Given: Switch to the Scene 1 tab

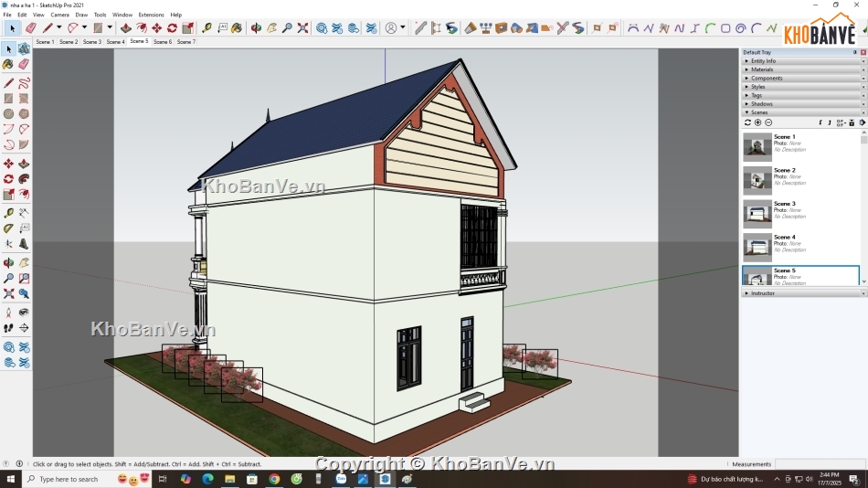Looking at the screenshot, I should [x=45, y=41].
